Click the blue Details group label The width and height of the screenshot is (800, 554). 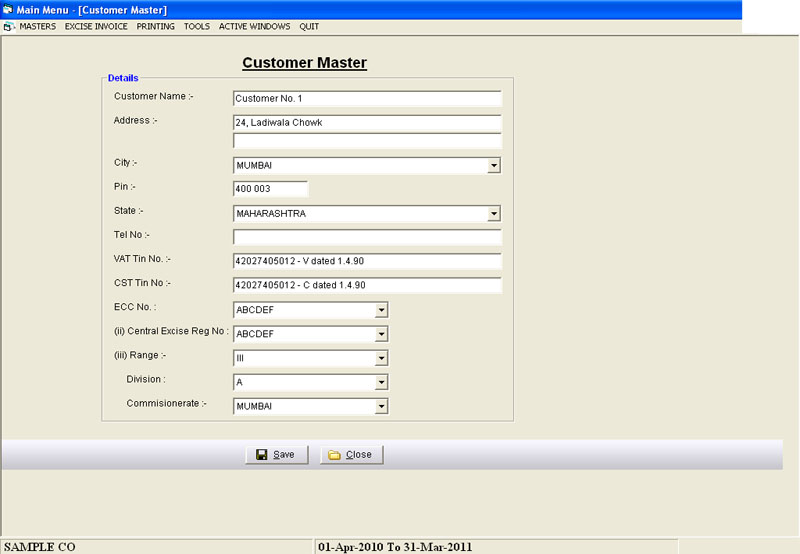pos(123,78)
